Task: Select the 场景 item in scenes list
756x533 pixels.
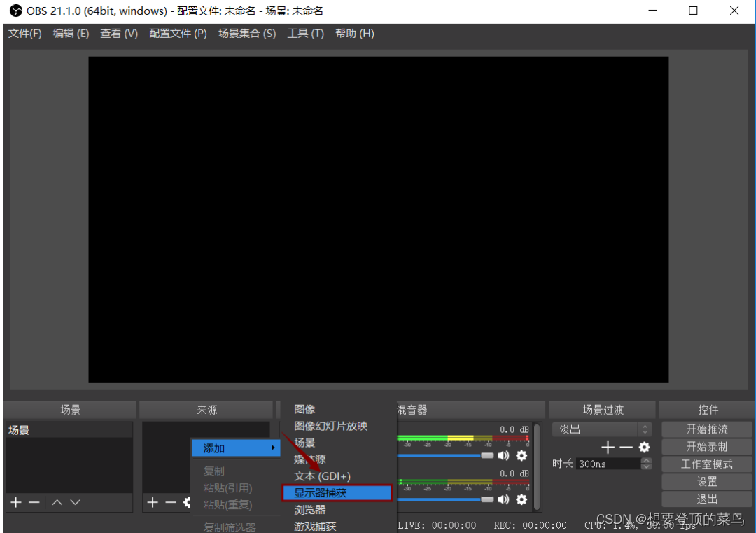Action: [69, 430]
